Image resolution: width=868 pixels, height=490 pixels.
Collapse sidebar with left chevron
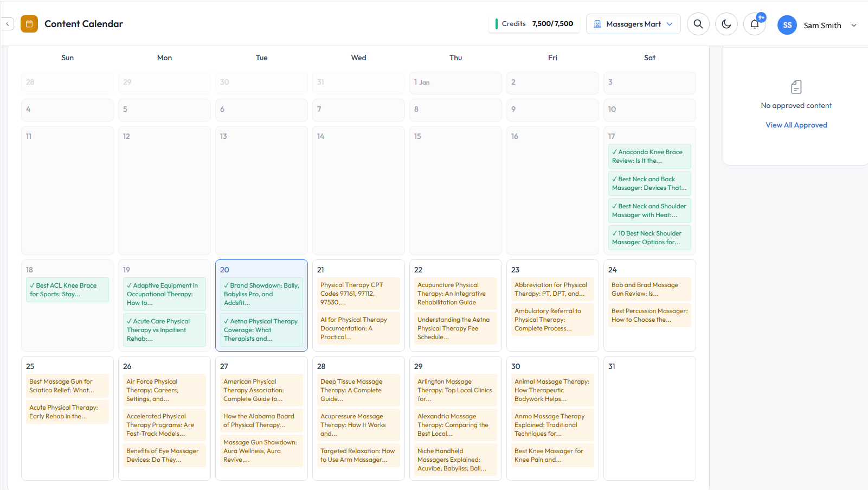pos(8,24)
